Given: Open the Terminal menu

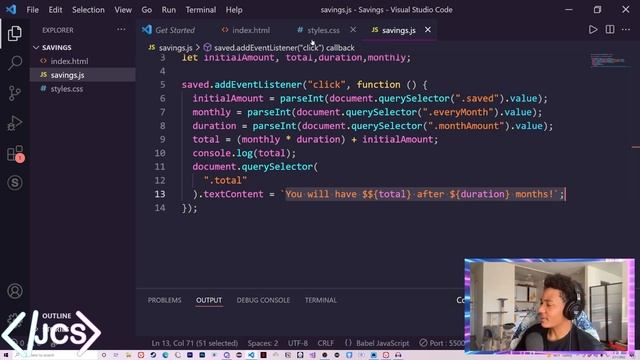Looking at the screenshot, I should (x=201, y=10).
